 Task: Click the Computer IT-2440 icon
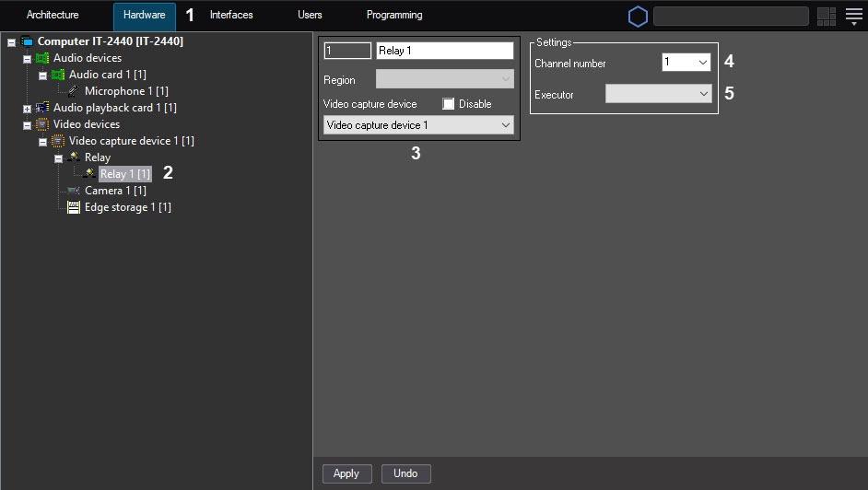tap(27, 41)
